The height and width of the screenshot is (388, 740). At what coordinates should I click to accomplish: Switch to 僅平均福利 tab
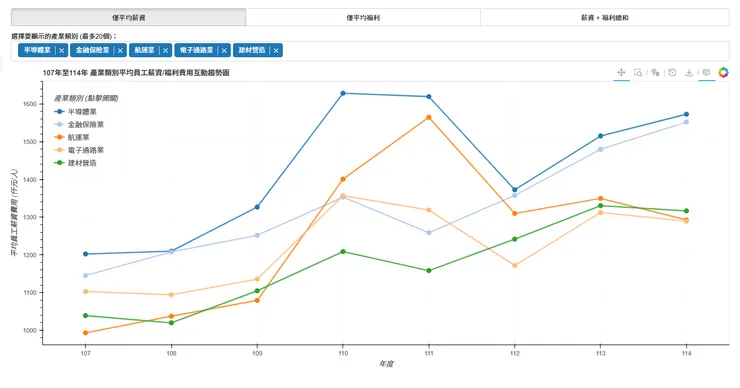[x=363, y=17]
